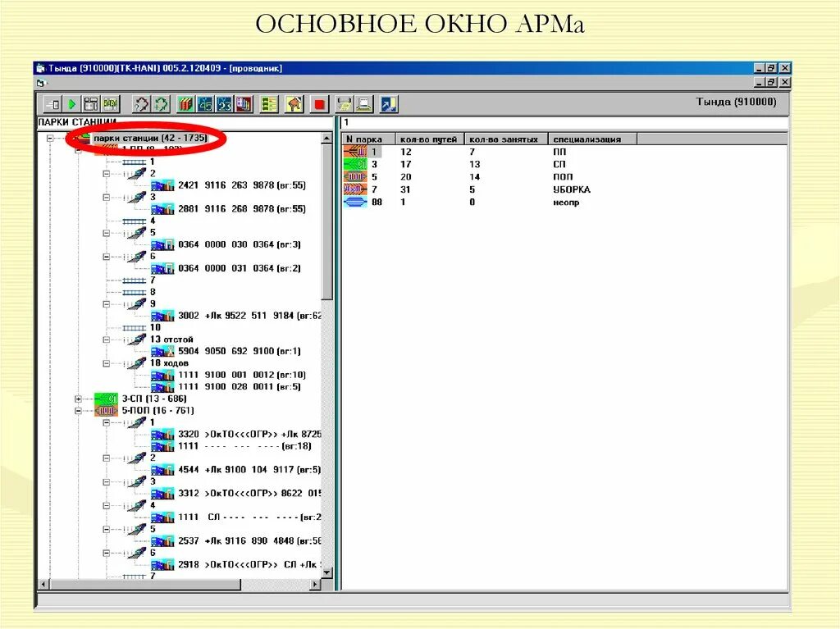
Task: Click the train icon for 5904 9050 692
Action: coord(162,352)
